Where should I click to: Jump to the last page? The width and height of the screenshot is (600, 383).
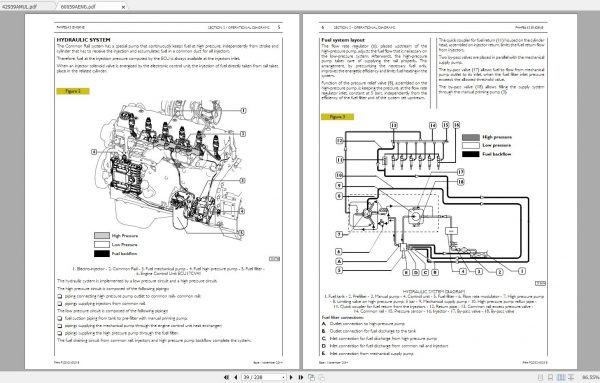(301, 377)
